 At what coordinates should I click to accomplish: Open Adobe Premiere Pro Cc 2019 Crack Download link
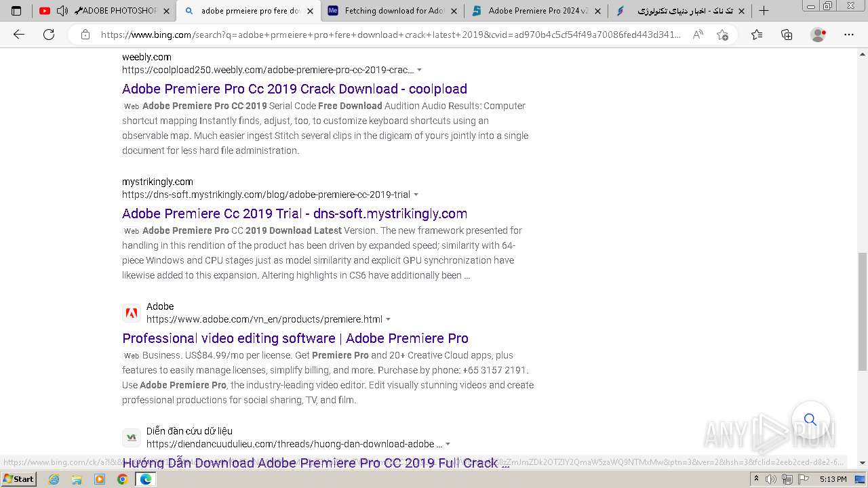point(294,89)
